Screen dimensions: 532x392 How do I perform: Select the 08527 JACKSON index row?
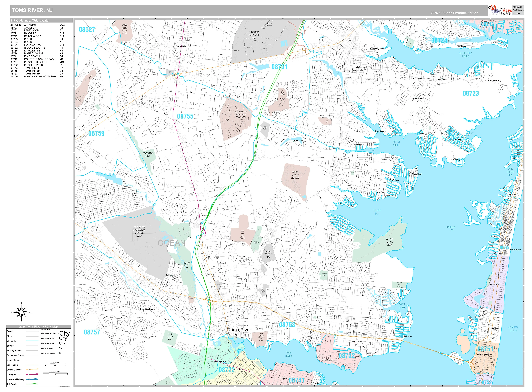point(37,28)
